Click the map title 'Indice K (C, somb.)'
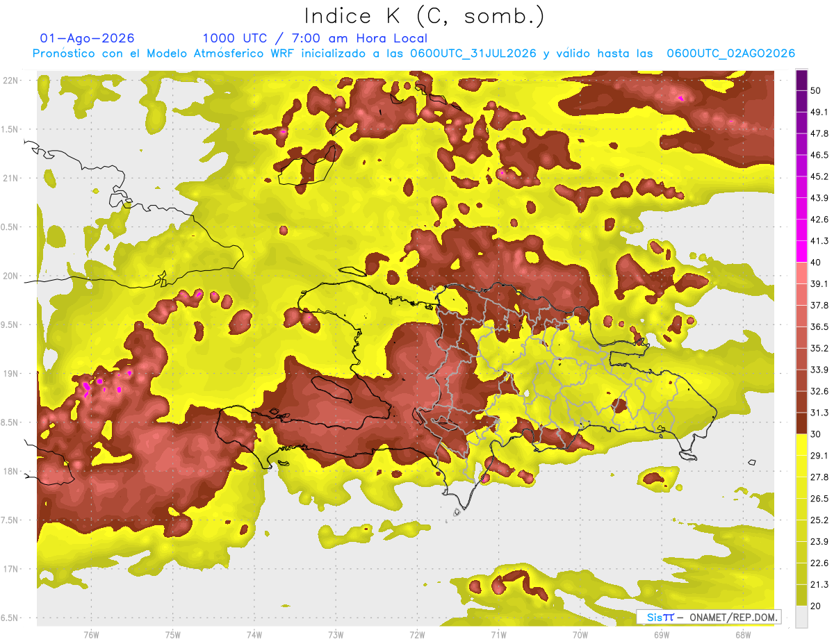Viewport: 834px width, 644px height. [x=425, y=17]
